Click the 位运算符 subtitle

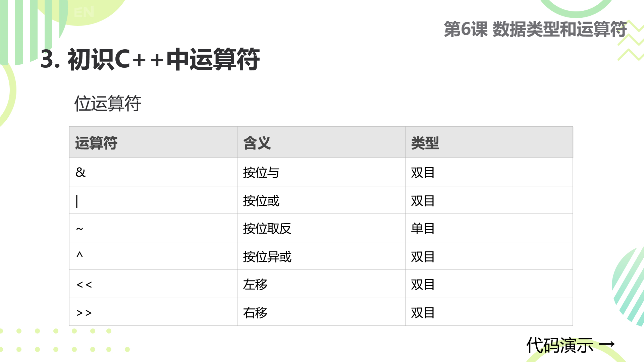pyautogui.click(x=108, y=103)
